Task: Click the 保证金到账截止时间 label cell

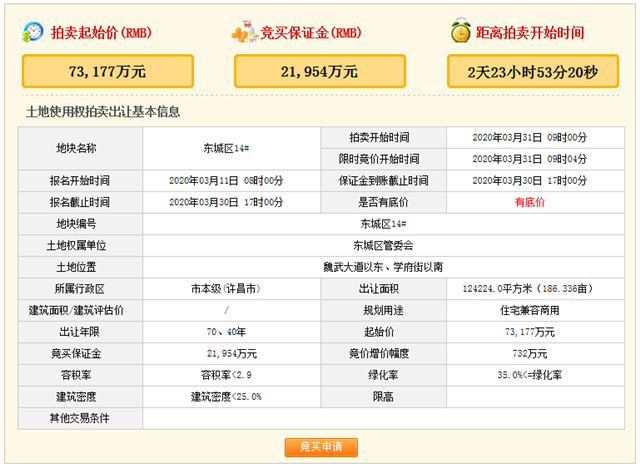Action: pos(384,181)
